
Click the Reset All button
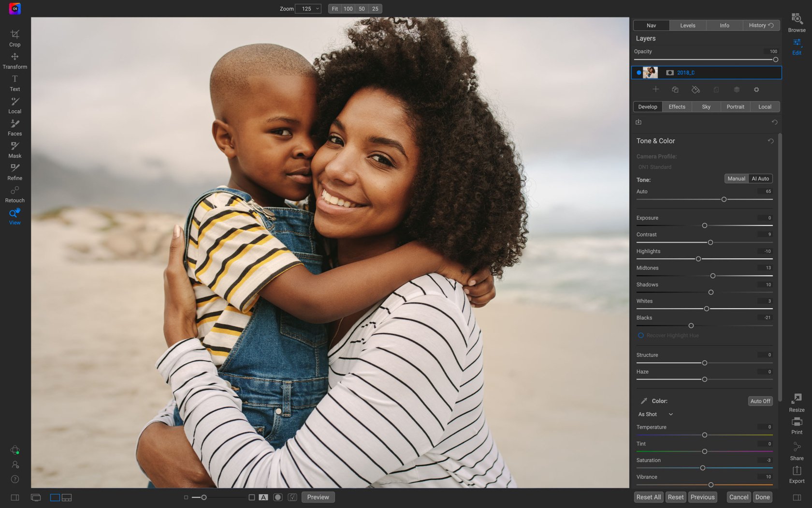point(648,497)
